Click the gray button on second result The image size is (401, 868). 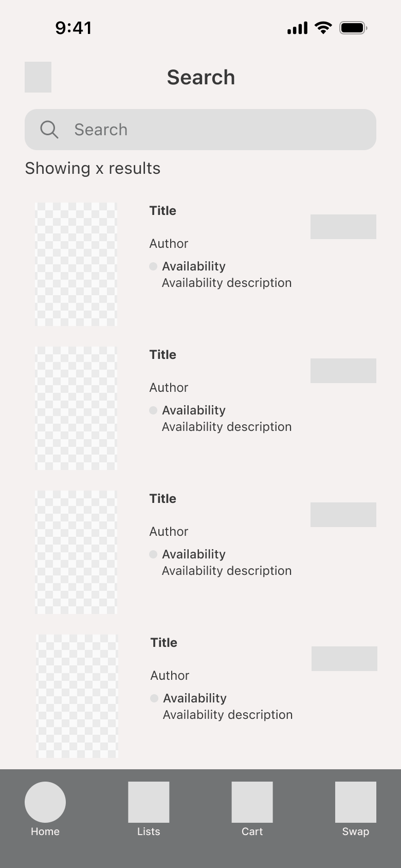pyautogui.click(x=343, y=371)
